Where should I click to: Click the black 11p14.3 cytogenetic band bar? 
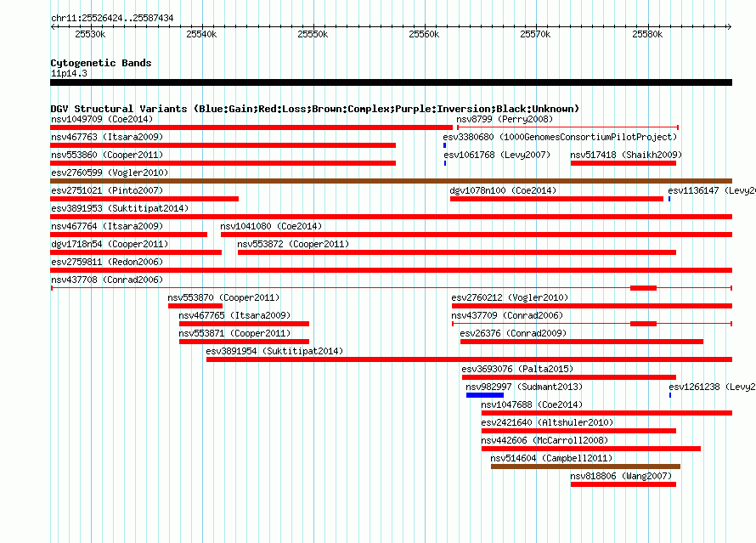[x=391, y=83]
